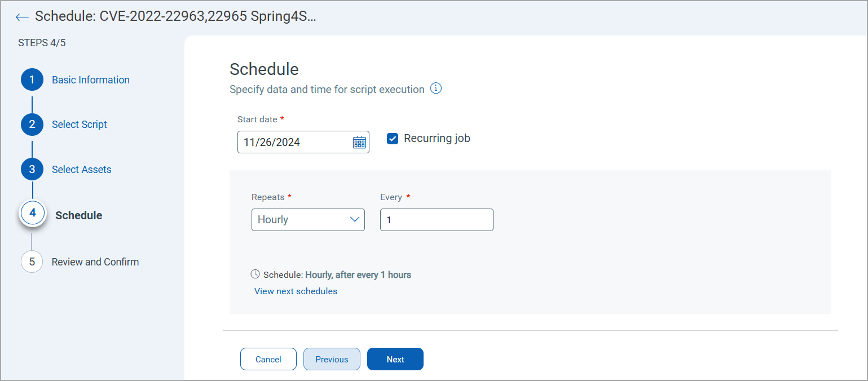
Task: Uncheck the Recurring job checkbox
Action: point(393,139)
